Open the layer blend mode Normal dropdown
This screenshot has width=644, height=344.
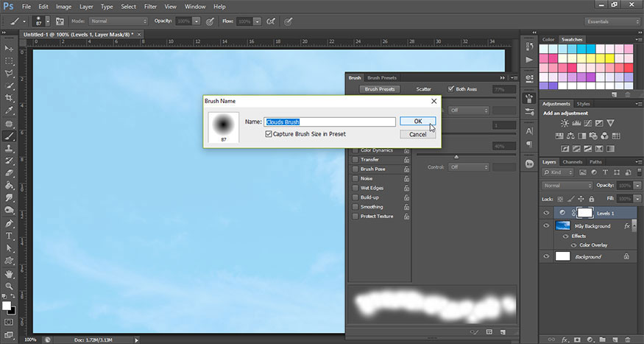click(567, 186)
